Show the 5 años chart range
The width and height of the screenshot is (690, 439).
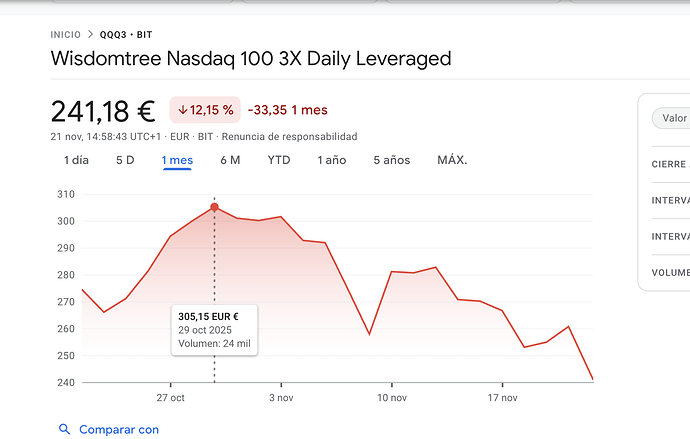[391, 160]
